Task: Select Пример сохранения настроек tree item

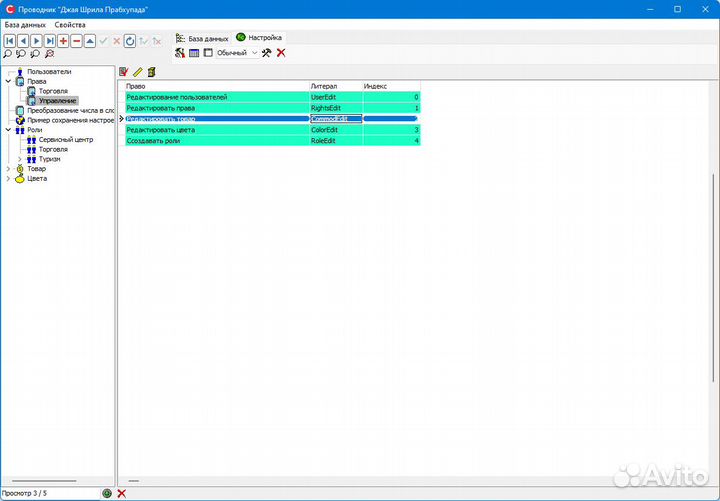Action: (x=70, y=120)
